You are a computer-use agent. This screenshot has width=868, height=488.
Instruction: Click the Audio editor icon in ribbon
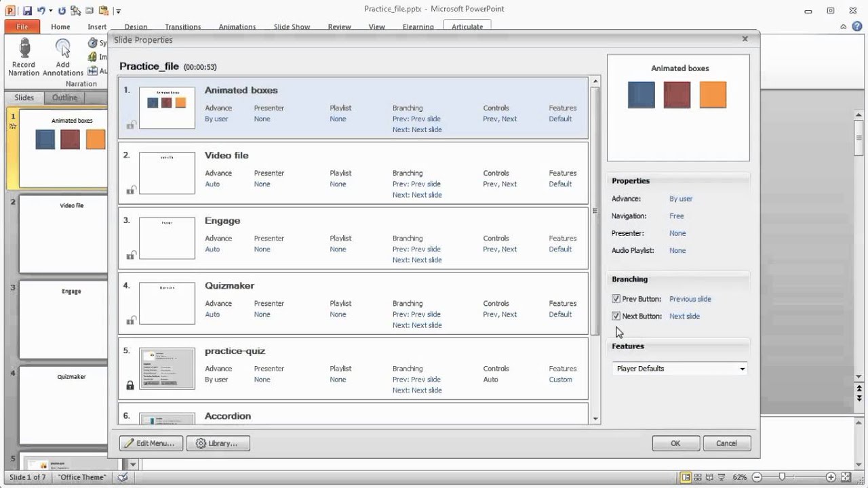93,70
